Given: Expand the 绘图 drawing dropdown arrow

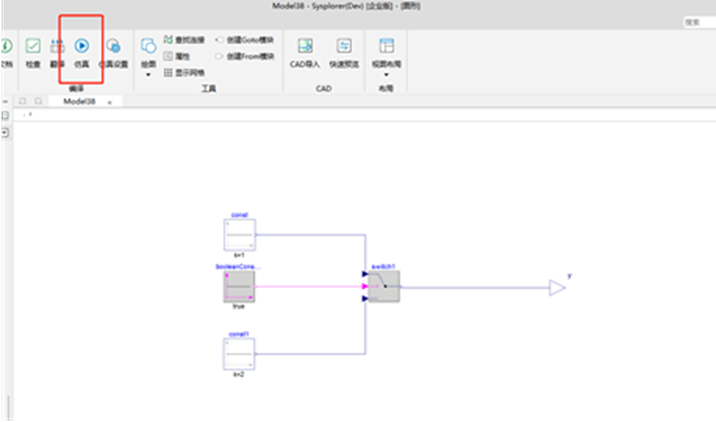Looking at the screenshot, I should [148, 74].
